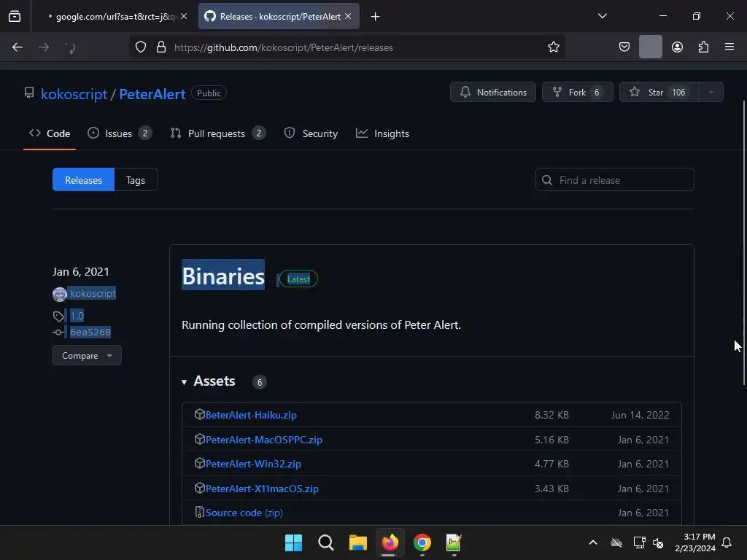Image resolution: width=747 pixels, height=560 pixels.
Task: Open the taskbar clock and date
Action: (x=695, y=542)
